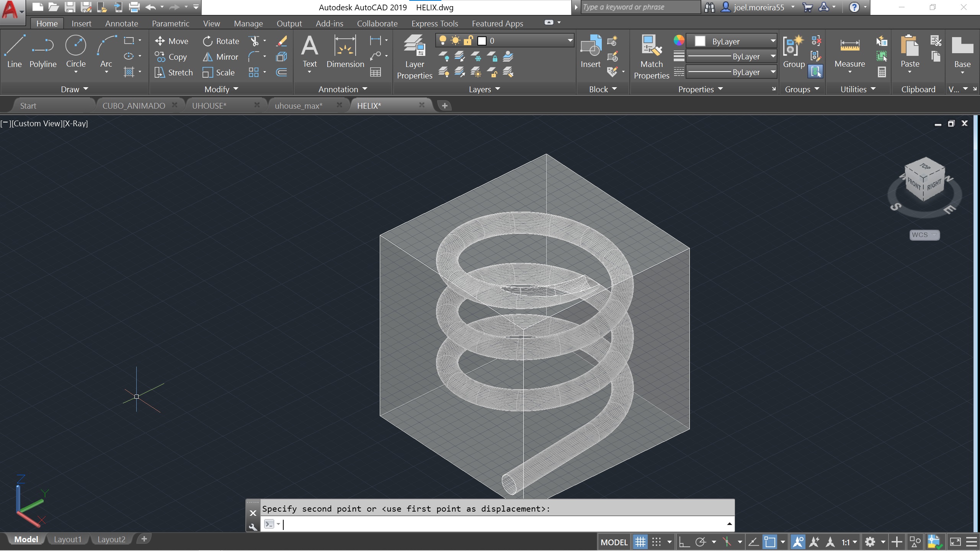Open the Parametric ribbon tab
Image resolution: width=980 pixels, height=551 pixels.
(170, 23)
